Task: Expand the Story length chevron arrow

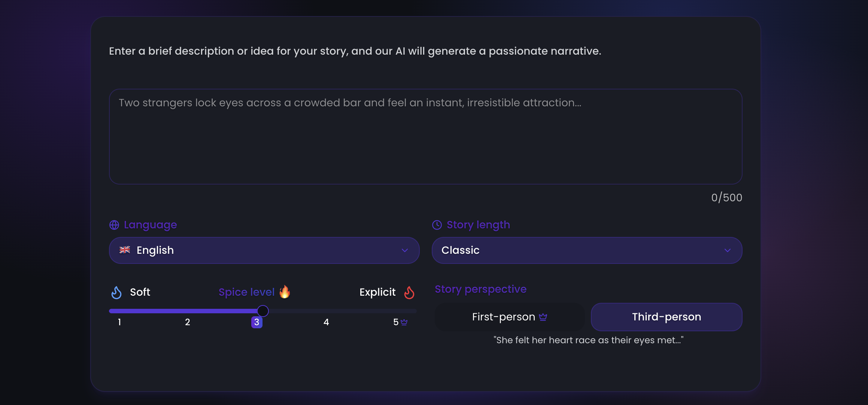Action: (x=728, y=250)
